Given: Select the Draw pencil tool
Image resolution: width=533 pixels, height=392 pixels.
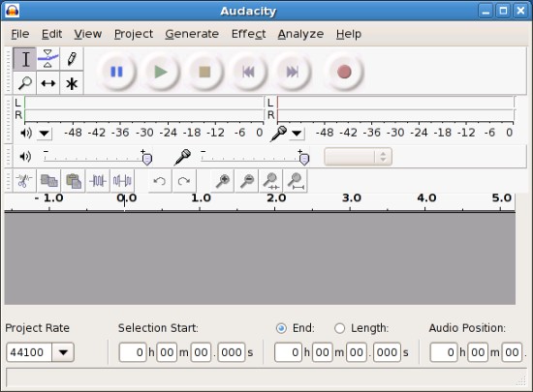Looking at the screenshot, I should pyautogui.click(x=72, y=59).
